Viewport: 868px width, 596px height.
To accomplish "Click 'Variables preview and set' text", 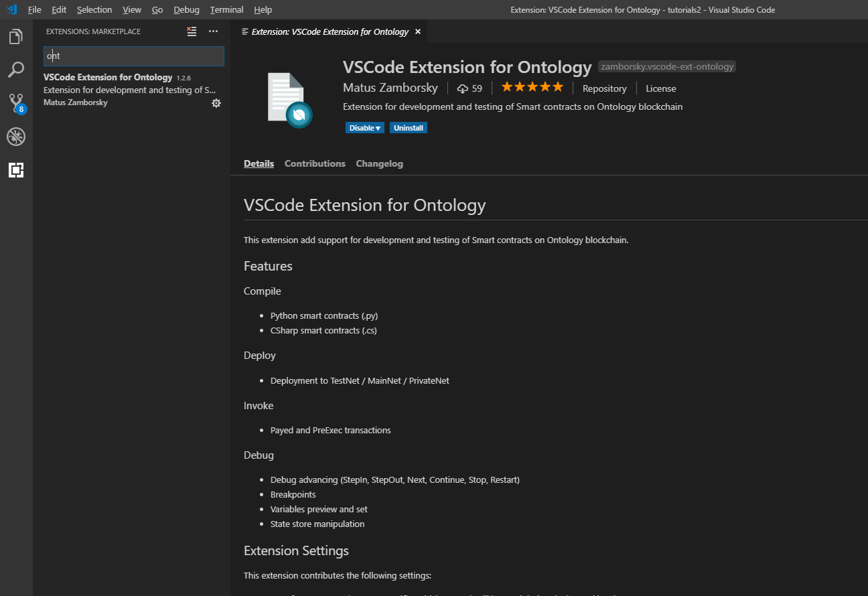I will pyautogui.click(x=319, y=509).
